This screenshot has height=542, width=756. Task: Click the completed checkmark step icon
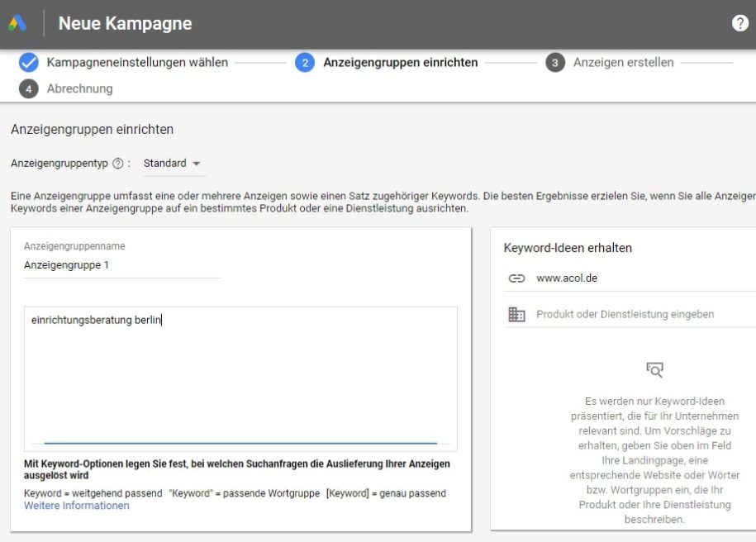point(28,63)
